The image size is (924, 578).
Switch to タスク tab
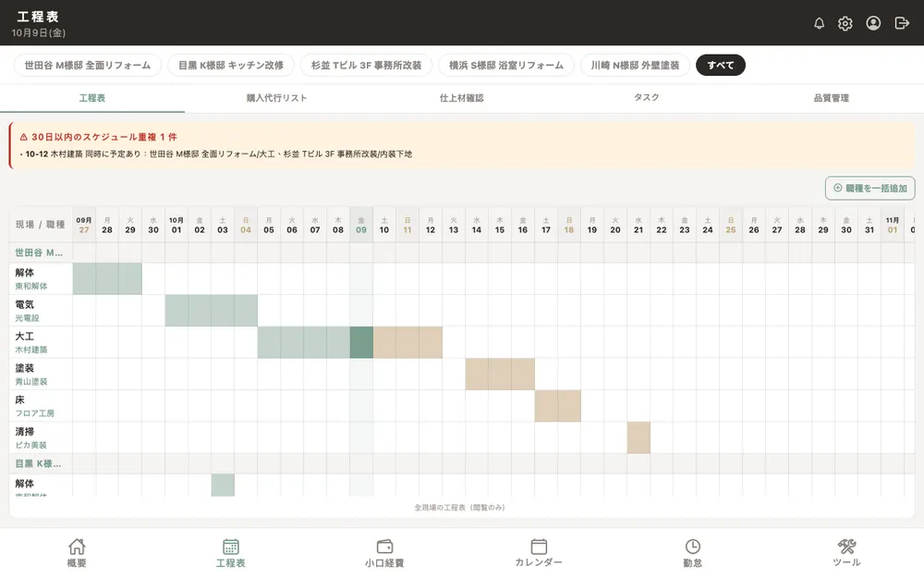(x=647, y=98)
